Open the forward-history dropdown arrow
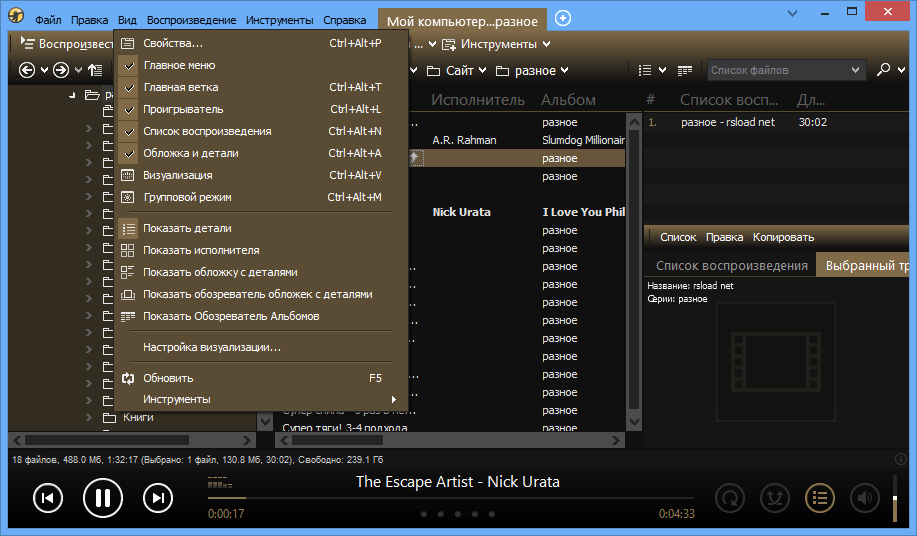Viewport: 917px width, 536px height. [x=78, y=70]
